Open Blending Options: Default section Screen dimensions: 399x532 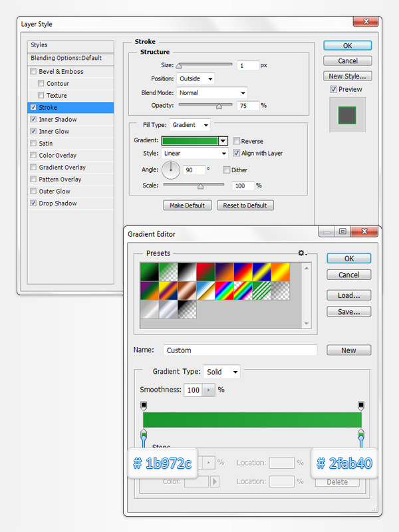[x=66, y=58]
